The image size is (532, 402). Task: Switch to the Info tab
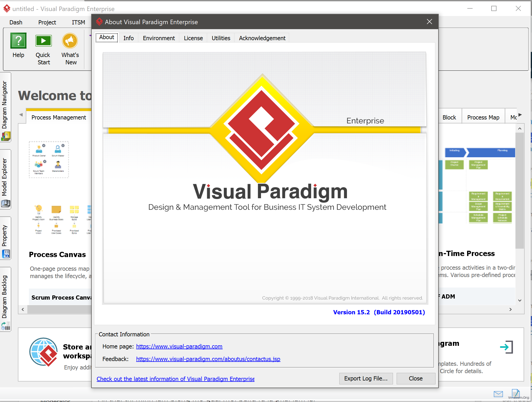point(129,38)
